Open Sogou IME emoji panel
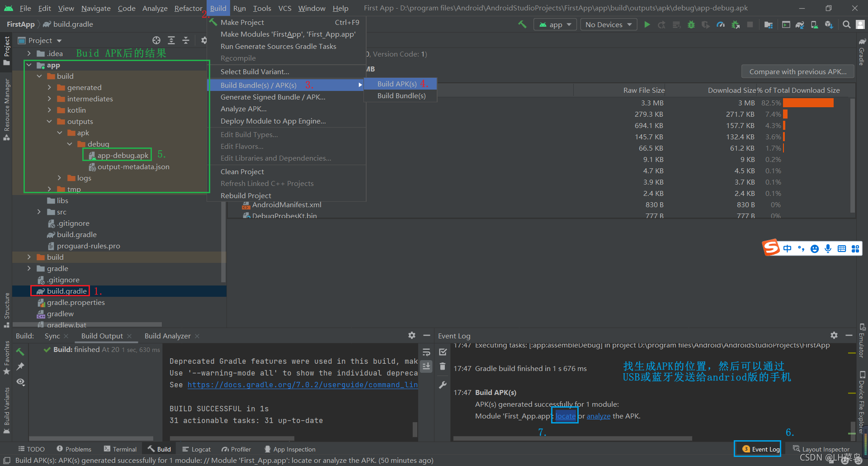This screenshot has height=466, width=868. [x=815, y=248]
